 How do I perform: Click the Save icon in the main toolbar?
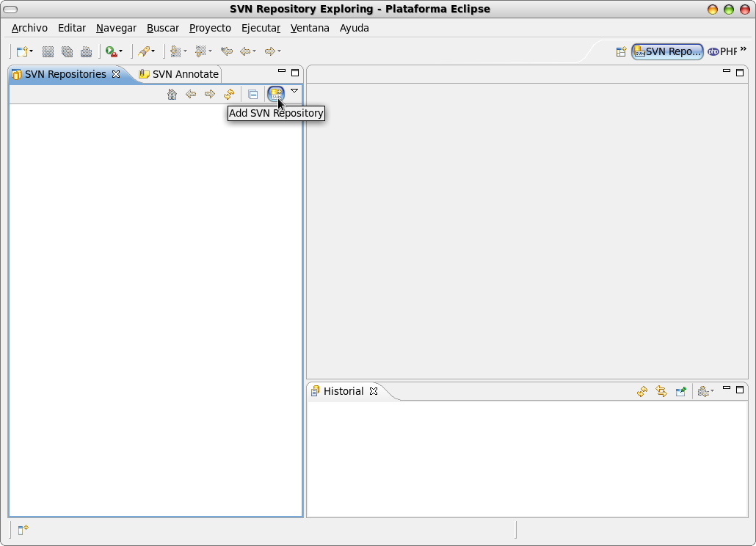coord(48,51)
